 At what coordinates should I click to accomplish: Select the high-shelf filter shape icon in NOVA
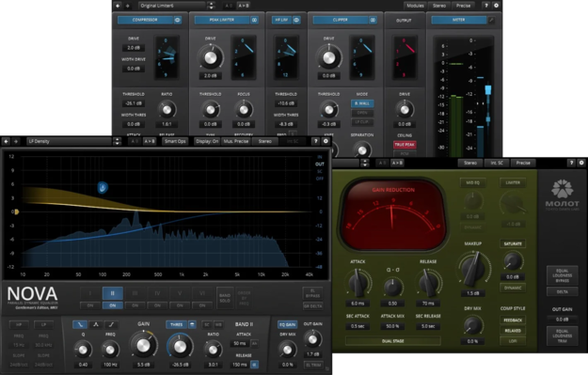point(111,324)
